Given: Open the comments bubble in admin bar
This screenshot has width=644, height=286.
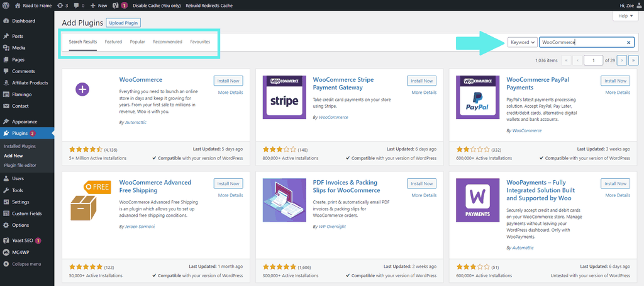Looking at the screenshot, I should tap(79, 6).
